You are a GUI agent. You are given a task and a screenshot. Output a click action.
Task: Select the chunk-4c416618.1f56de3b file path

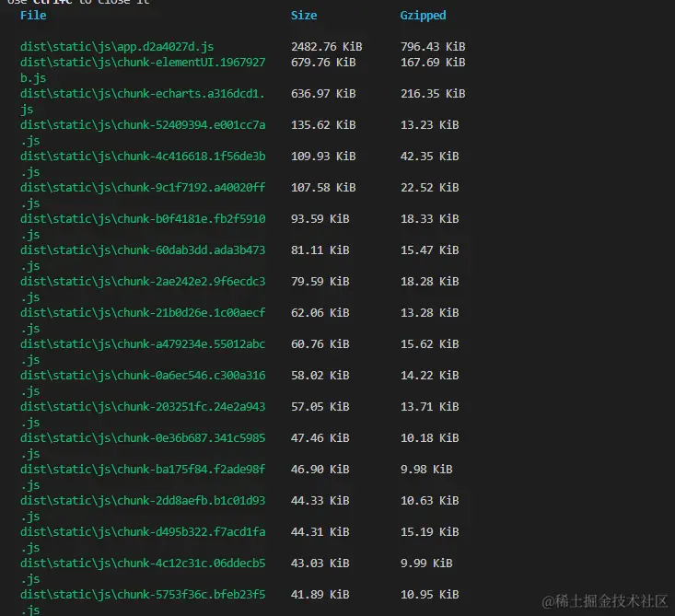click(x=143, y=157)
